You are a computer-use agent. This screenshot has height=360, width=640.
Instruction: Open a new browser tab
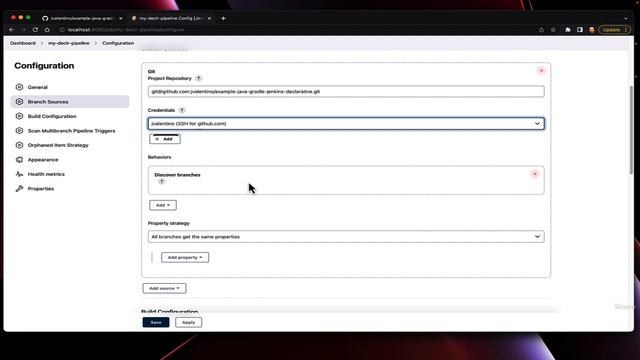coord(223,18)
